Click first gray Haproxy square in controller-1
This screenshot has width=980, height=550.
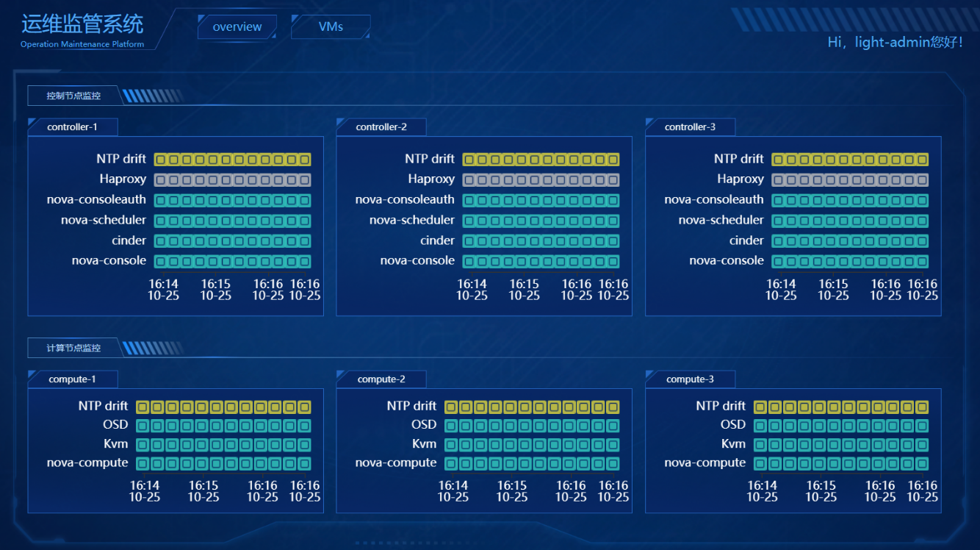tap(160, 180)
